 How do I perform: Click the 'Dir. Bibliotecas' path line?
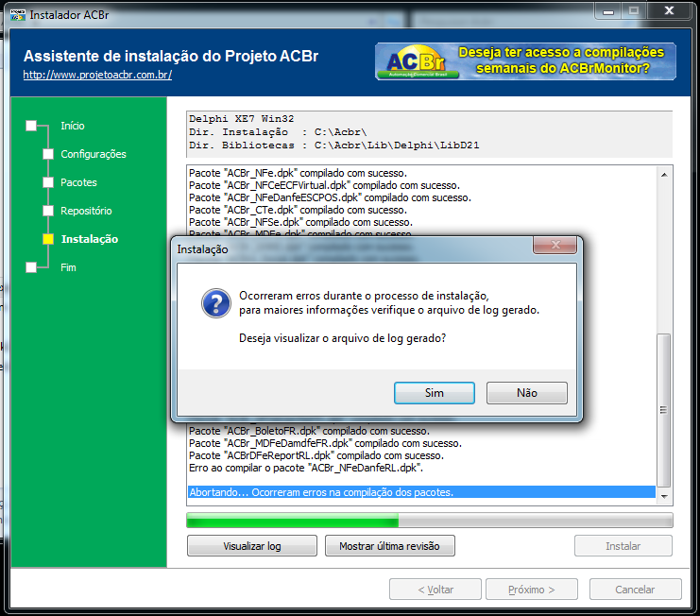coord(333,145)
